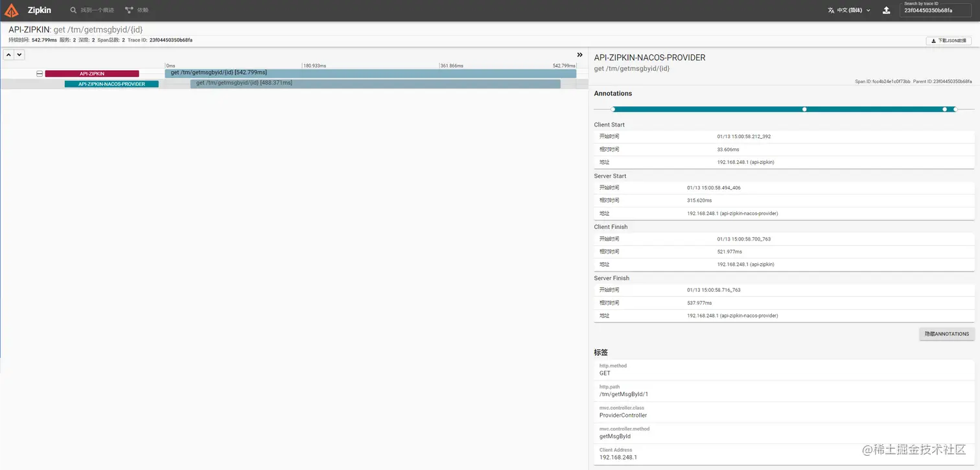This screenshot has width=980, height=470.
Task: Select the 542.799ms span bar
Action: [x=370, y=73]
